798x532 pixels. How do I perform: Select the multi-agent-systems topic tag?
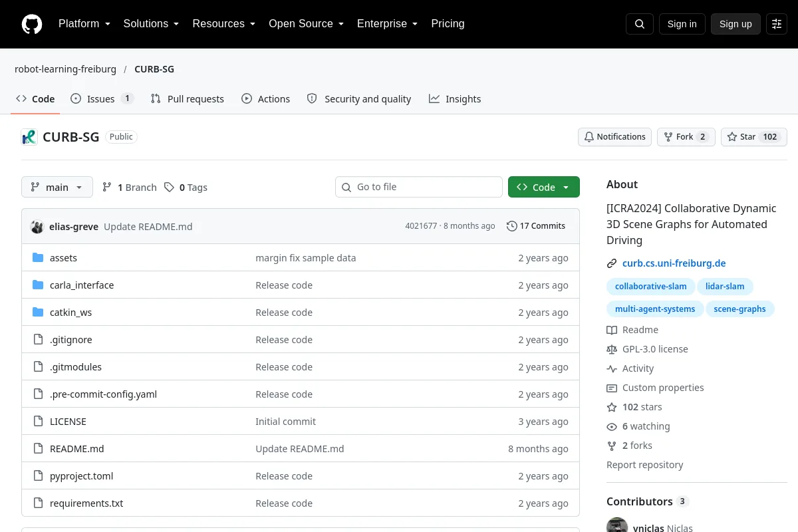655,309
